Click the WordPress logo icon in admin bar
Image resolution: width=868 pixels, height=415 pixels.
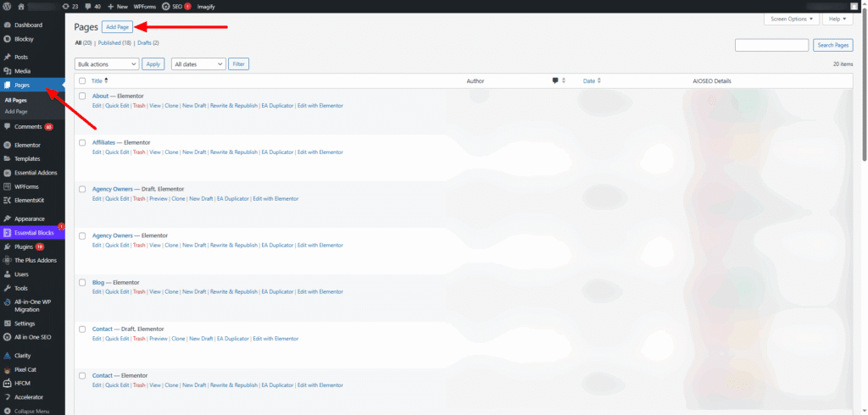[7, 7]
